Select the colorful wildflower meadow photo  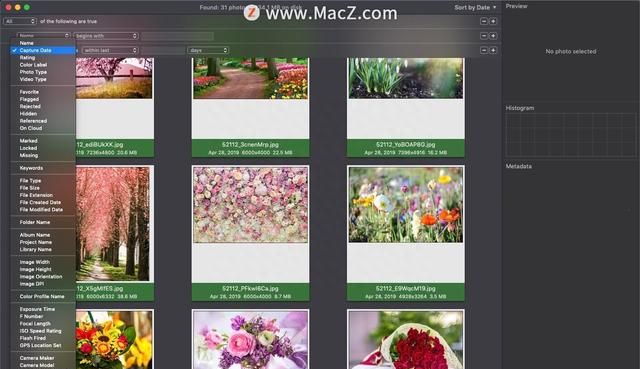[x=406, y=205]
